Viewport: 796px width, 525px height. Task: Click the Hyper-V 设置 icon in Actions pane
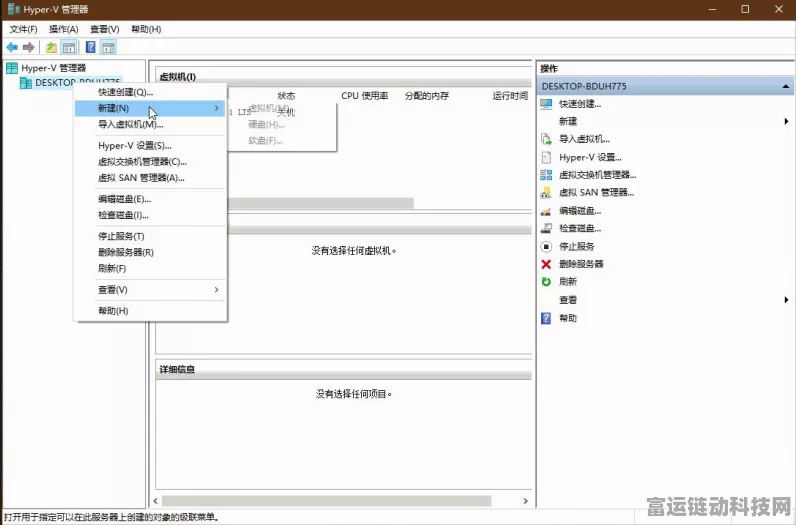tap(546, 157)
